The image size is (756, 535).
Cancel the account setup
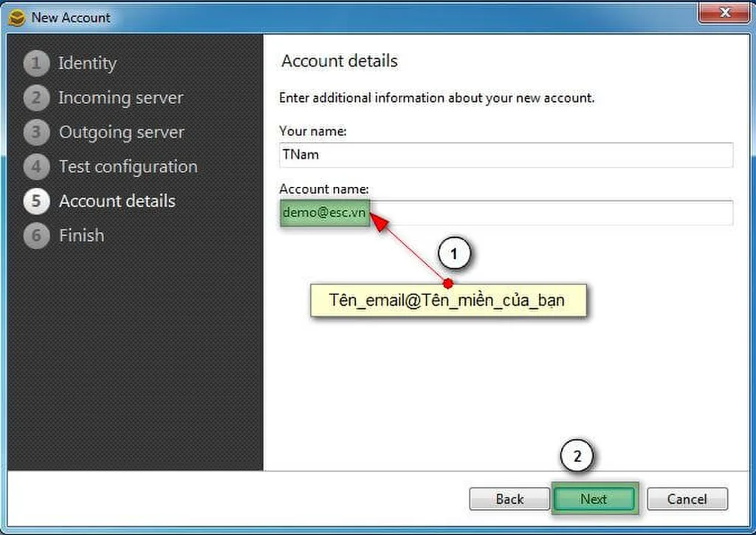(x=687, y=499)
